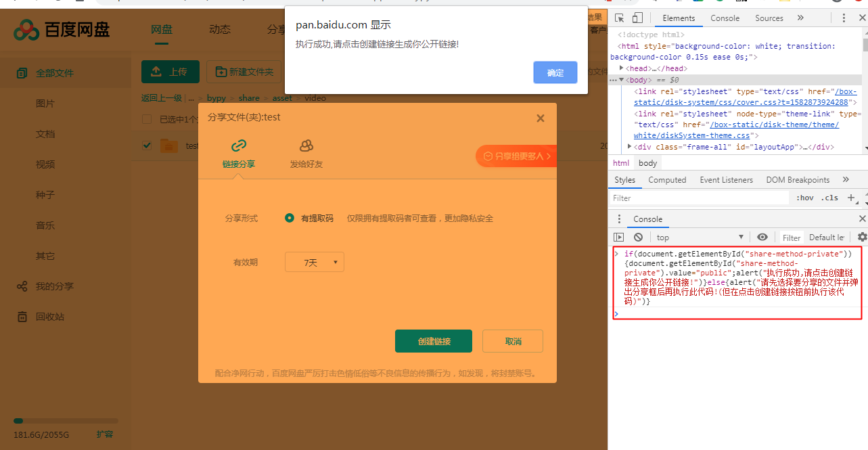Viewport: 868px width, 450px height.
Task: Toggle the :hov element state button
Action: pos(805,198)
